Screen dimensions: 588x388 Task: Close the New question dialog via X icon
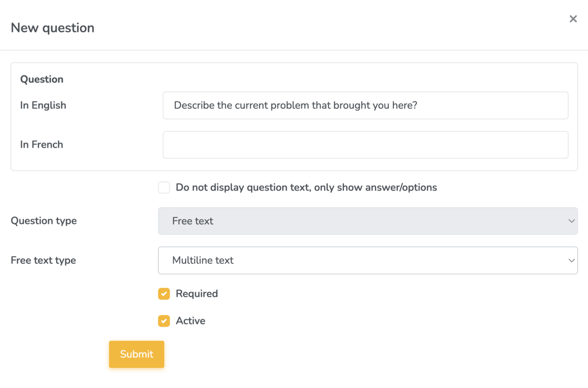[x=573, y=19]
